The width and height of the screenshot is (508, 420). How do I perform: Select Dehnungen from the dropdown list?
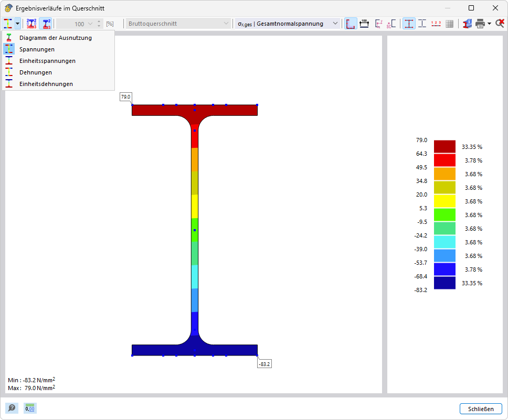point(35,72)
